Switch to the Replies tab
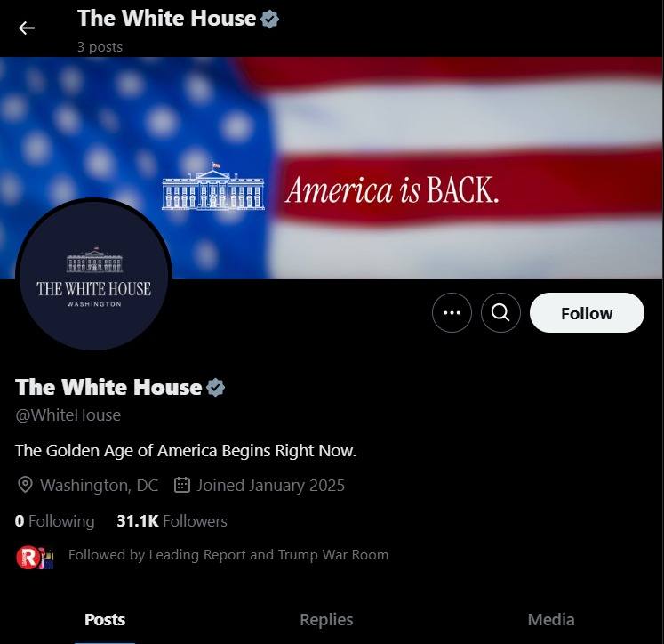The image size is (664, 644). tap(326, 619)
